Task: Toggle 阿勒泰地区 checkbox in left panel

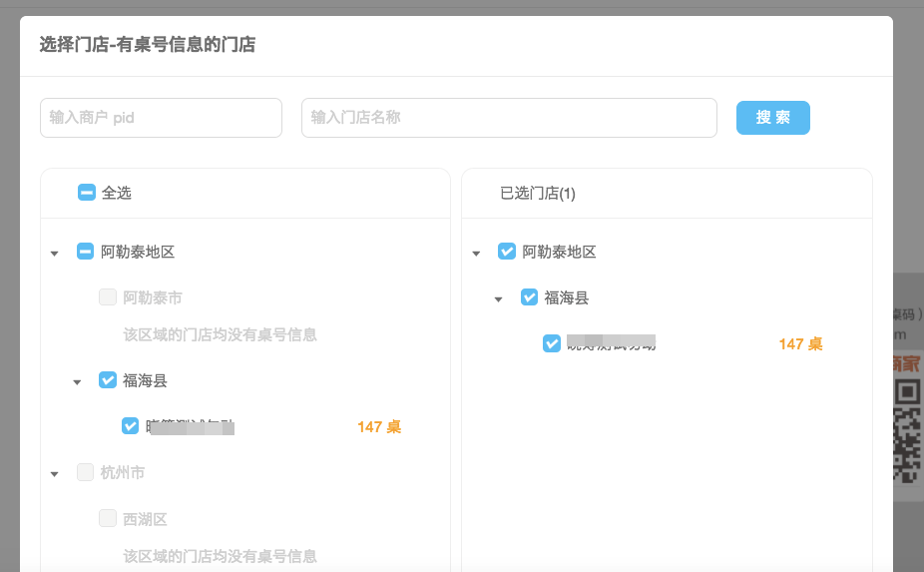Action: pos(86,252)
